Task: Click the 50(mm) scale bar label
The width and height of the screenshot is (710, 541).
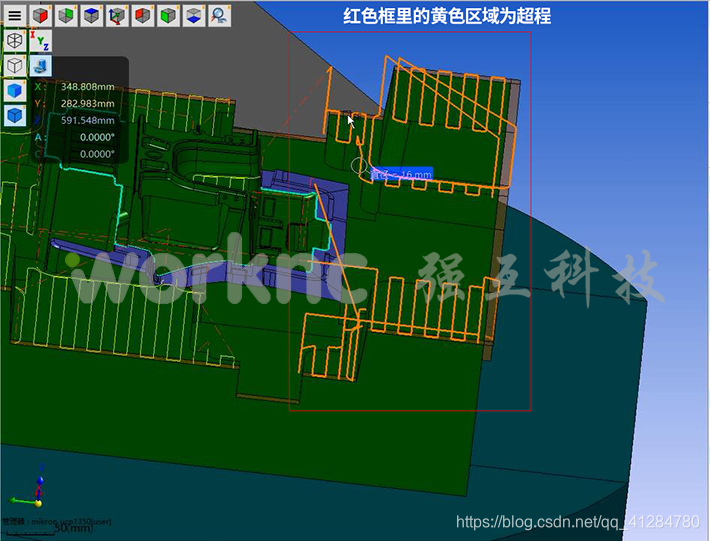Action: [x=75, y=528]
